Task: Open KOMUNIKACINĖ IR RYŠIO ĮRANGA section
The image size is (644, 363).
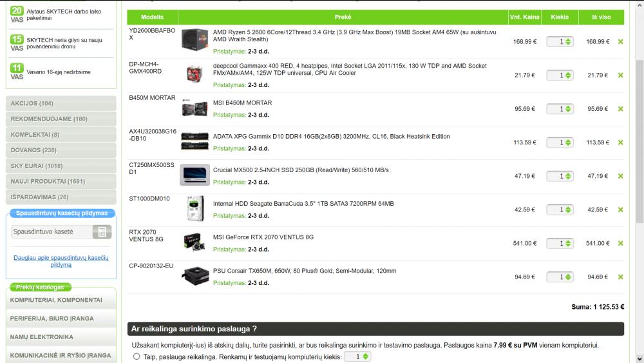Action: (61, 355)
